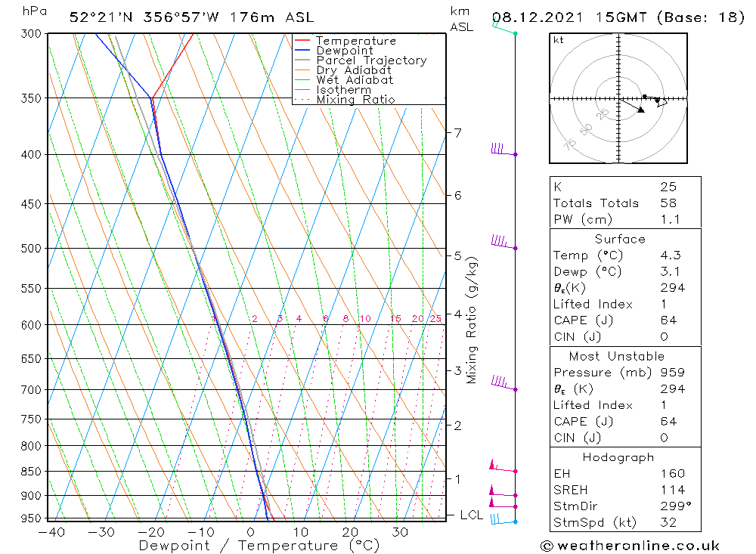756x554 pixels.
Task: Select the blue Dewpoint legend entry
Action: pyautogui.click(x=344, y=51)
